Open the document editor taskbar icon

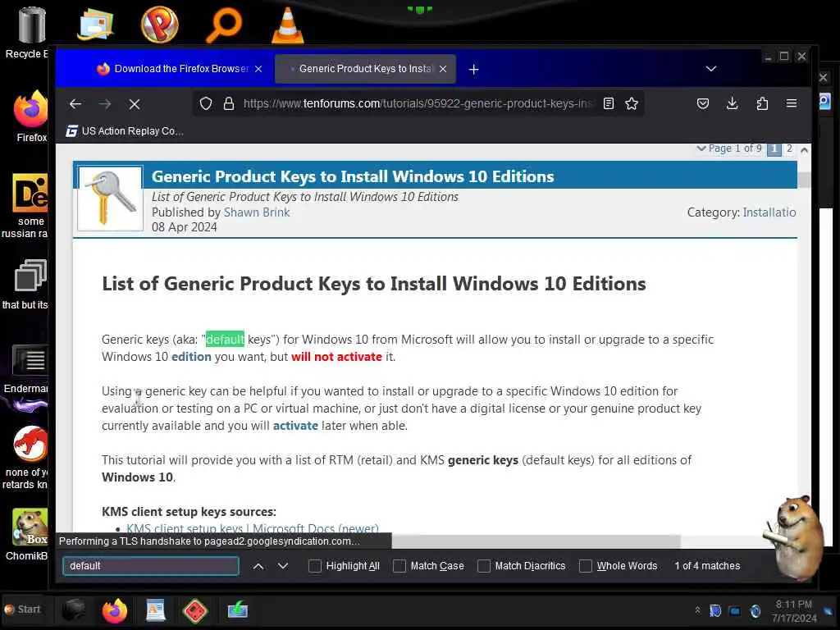tap(155, 610)
